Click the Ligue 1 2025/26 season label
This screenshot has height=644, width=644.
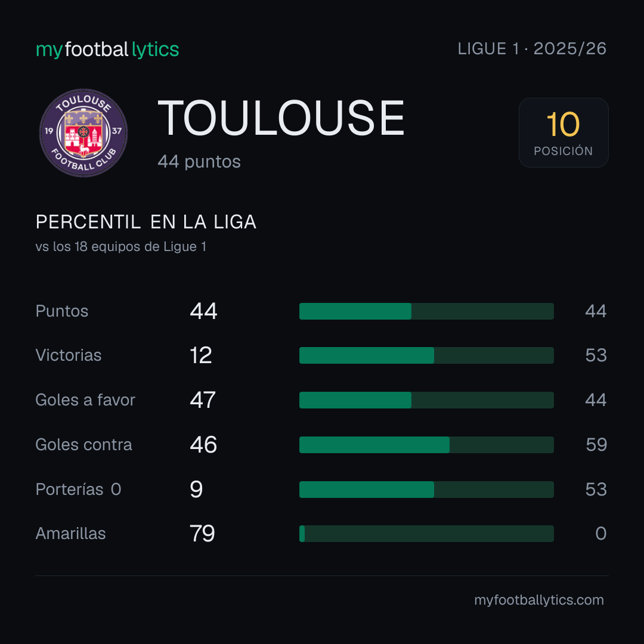(532, 49)
